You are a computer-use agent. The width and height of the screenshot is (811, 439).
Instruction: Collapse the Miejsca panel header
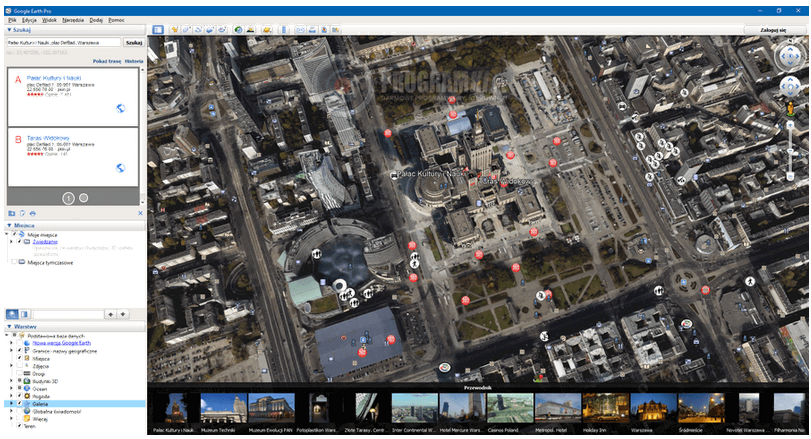tap(75, 225)
